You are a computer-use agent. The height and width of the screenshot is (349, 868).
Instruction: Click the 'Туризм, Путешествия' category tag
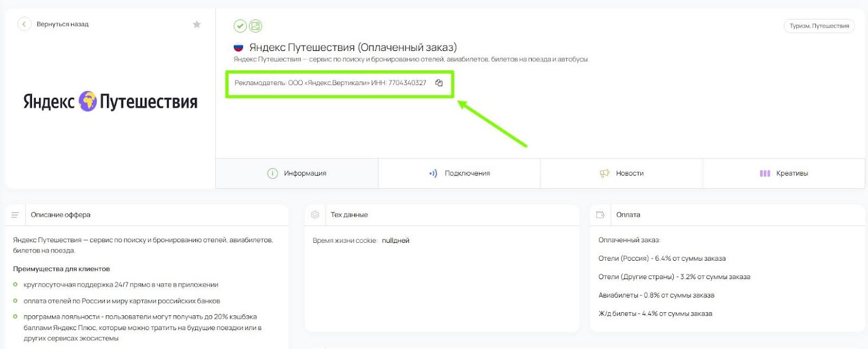[819, 26]
